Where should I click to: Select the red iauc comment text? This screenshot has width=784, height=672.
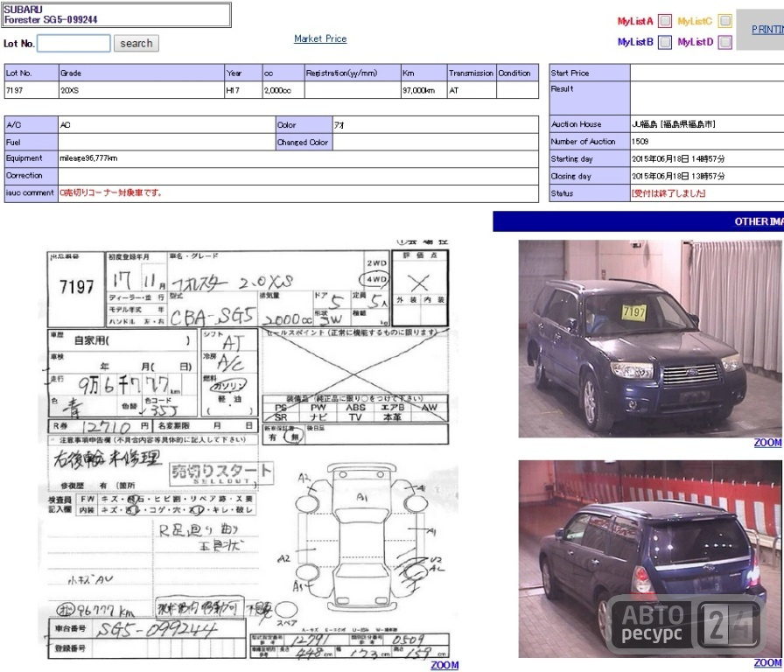click(x=110, y=192)
